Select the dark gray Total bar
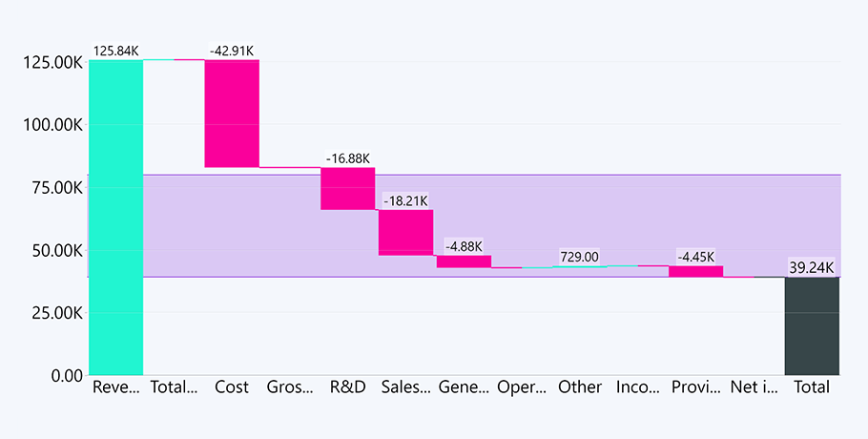This screenshot has width=868, height=439. pos(812,325)
